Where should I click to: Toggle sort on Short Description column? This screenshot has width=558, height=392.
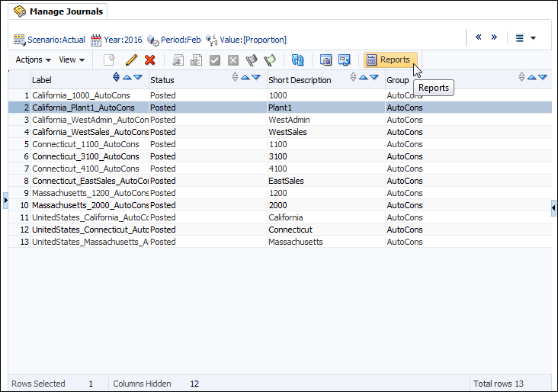coord(353,77)
